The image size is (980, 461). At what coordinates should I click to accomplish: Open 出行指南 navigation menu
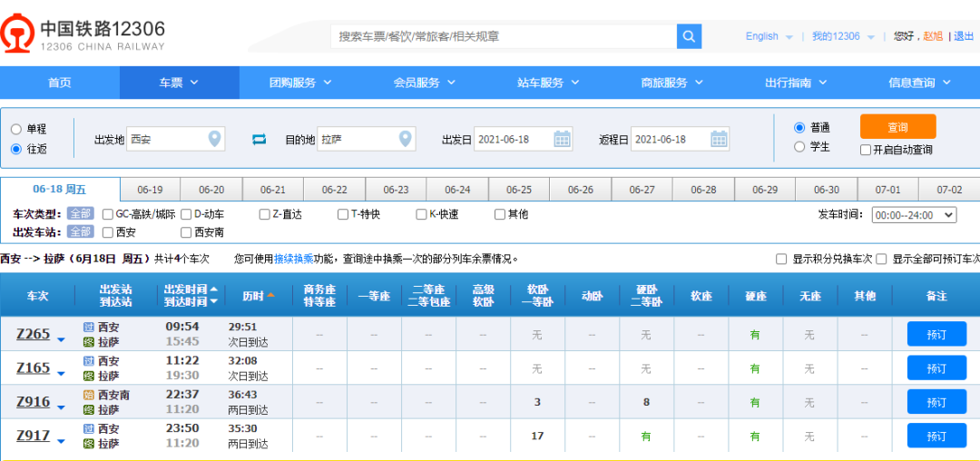797,83
